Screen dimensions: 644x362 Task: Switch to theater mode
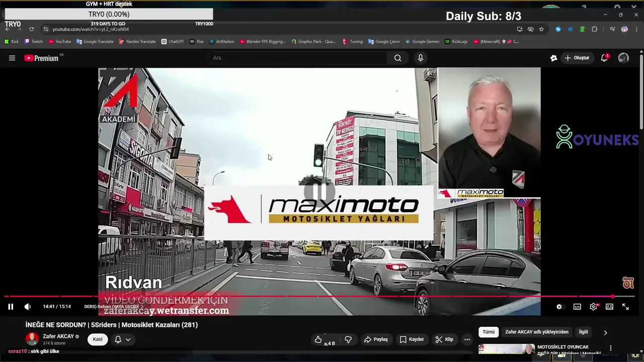point(609,307)
